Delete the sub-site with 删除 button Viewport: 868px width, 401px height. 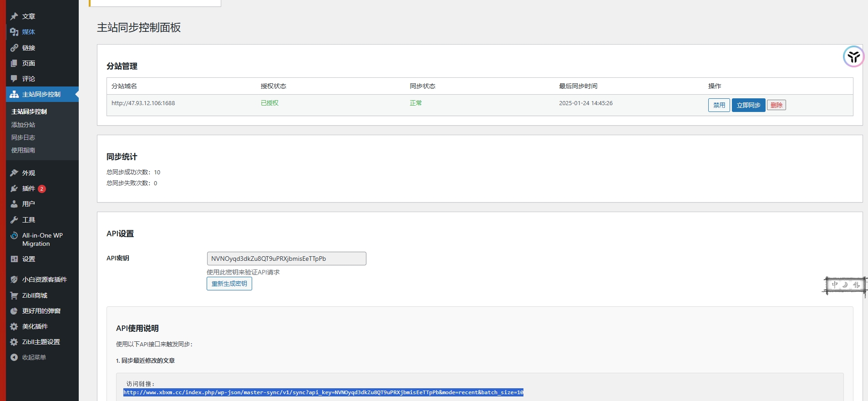[x=776, y=105]
